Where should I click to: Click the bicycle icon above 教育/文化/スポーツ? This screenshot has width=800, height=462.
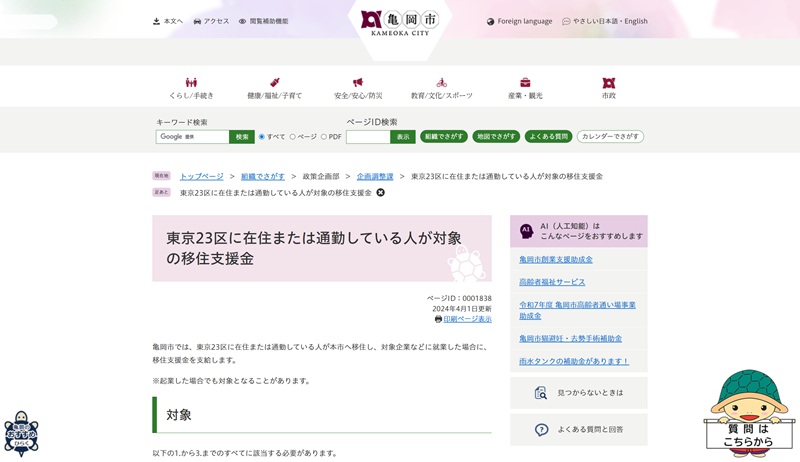coord(442,83)
